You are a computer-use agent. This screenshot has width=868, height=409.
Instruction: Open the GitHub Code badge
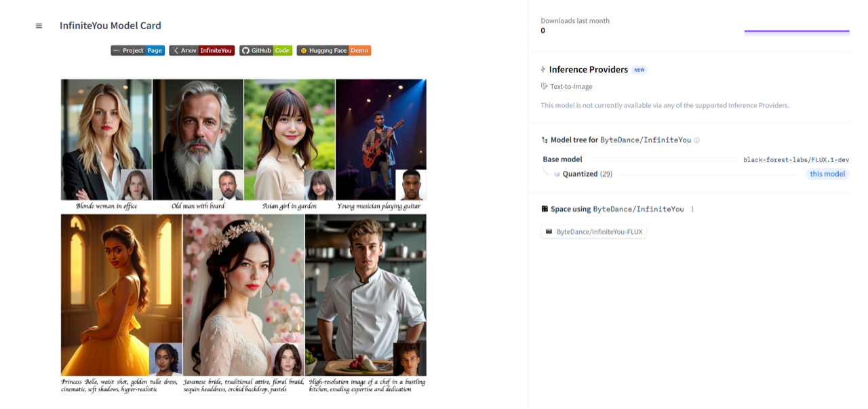(x=266, y=50)
